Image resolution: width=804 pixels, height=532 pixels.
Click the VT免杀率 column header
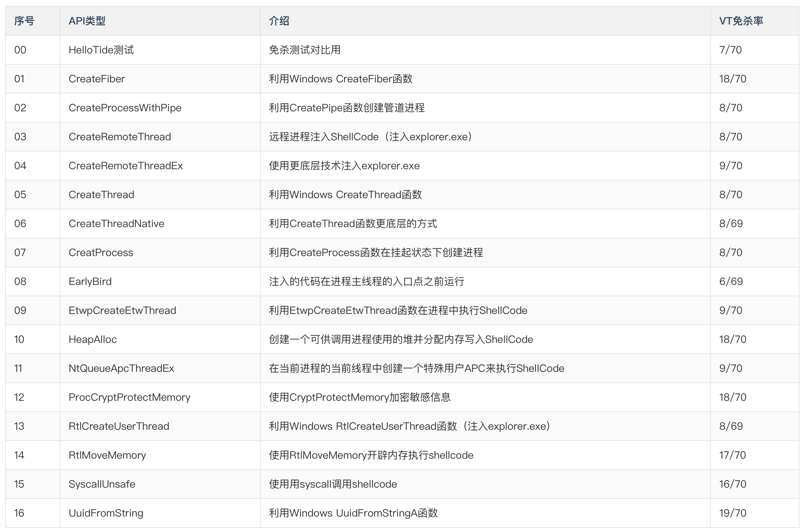(x=741, y=21)
